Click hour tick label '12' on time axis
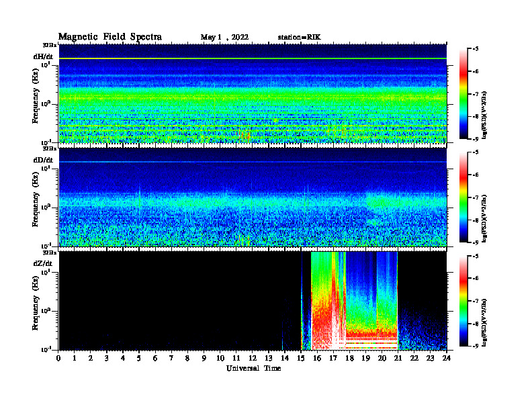The height and width of the screenshot is (411, 532). (x=253, y=359)
